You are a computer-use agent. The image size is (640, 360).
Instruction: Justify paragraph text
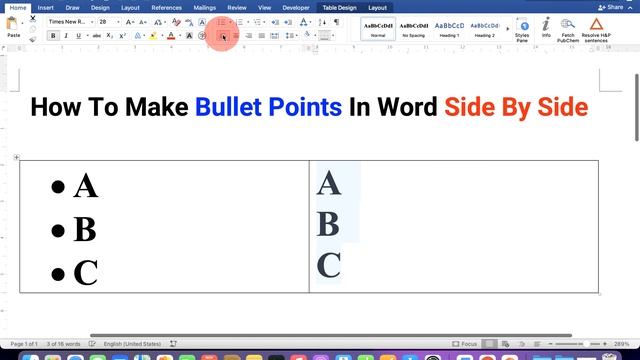pyautogui.click(x=262, y=36)
